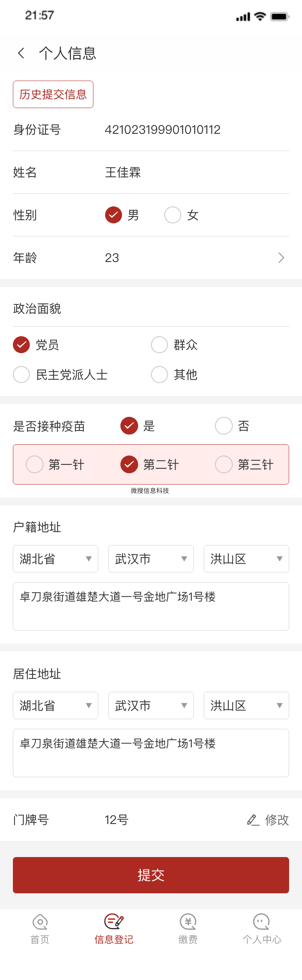The image size is (302, 980).
Task: Expand the 年龄 row chevron
Action: point(281,258)
